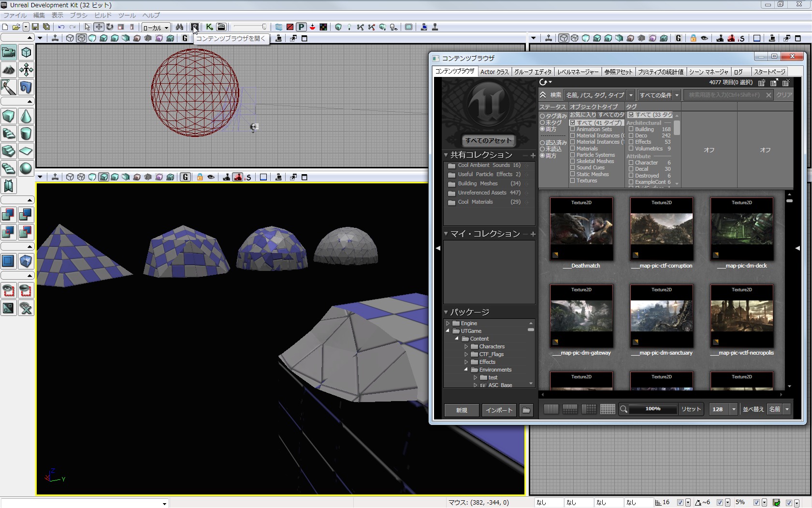The image size is (812, 508).
Task: Open Kismet editor from toolbar
Action: tap(209, 27)
